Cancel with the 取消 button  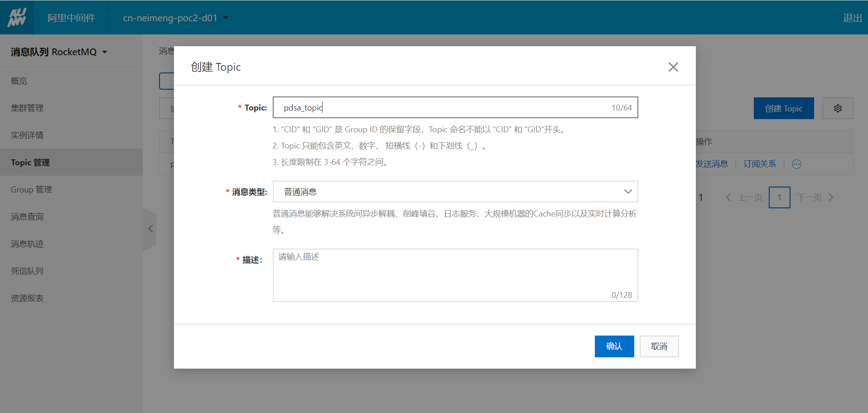pyautogui.click(x=659, y=346)
